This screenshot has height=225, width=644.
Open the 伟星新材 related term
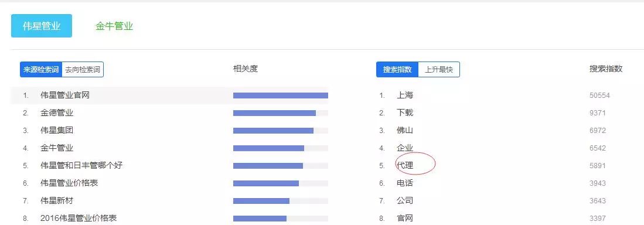coord(57,201)
